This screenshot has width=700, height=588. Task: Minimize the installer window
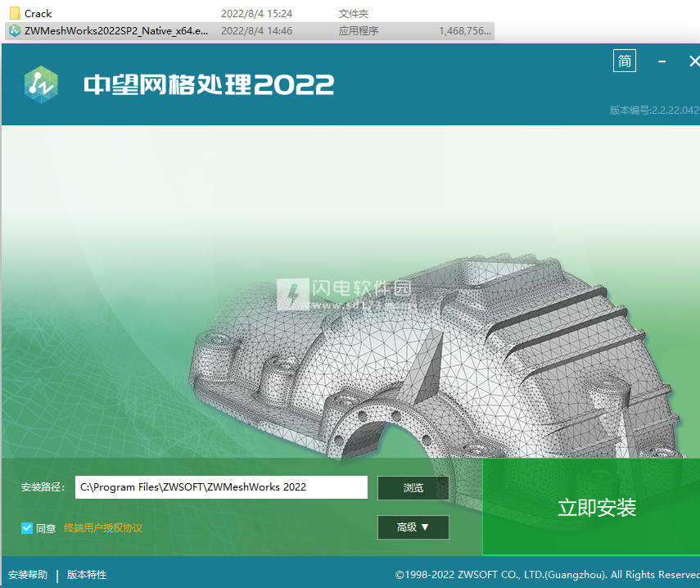[x=662, y=61]
